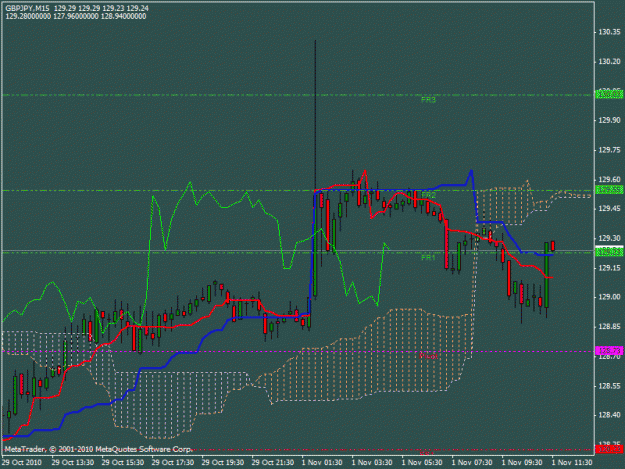Viewport: 625px width, 469px height.
Task: Click the 129.75 price scale label
Action: pos(609,150)
